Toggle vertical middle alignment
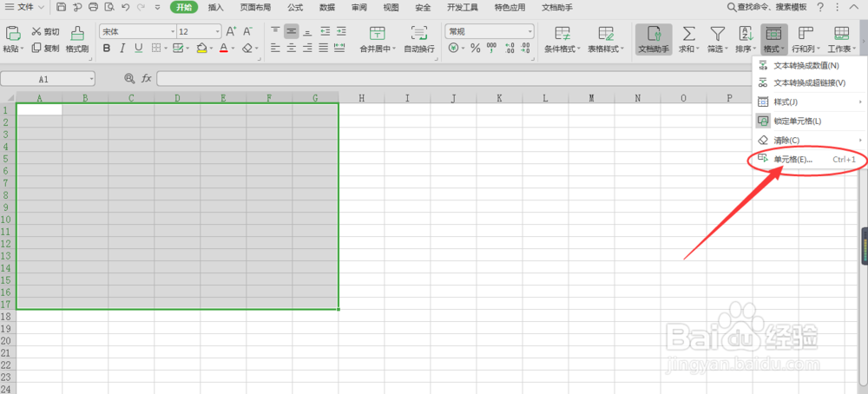 [292, 31]
